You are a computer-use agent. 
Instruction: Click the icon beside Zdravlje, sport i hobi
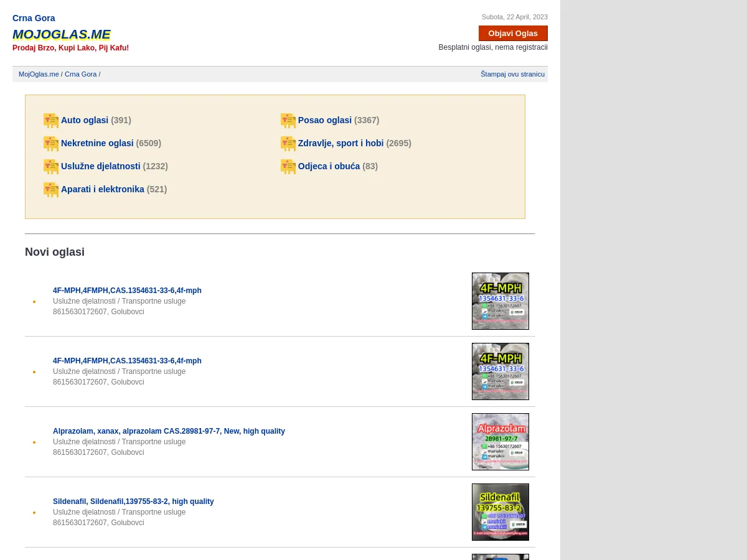pos(288,143)
